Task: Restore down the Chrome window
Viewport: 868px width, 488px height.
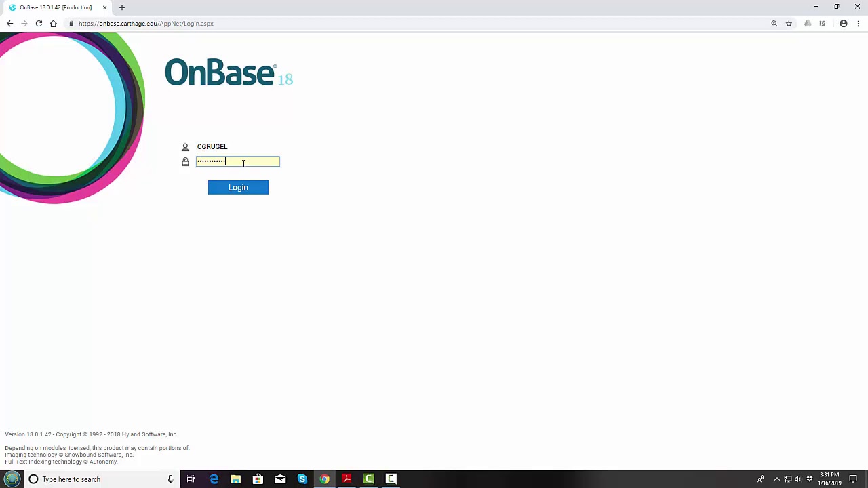Action: (x=837, y=7)
